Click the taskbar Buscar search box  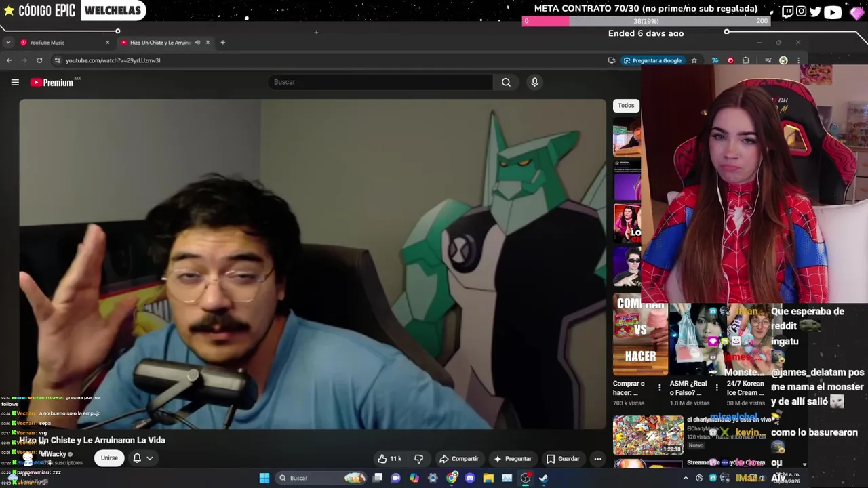[322, 478]
